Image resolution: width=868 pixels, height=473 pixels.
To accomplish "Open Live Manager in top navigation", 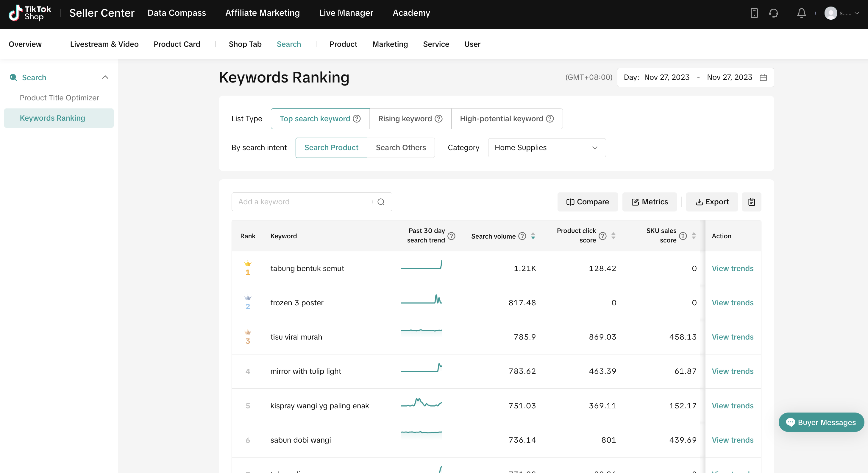I will point(346,13).
